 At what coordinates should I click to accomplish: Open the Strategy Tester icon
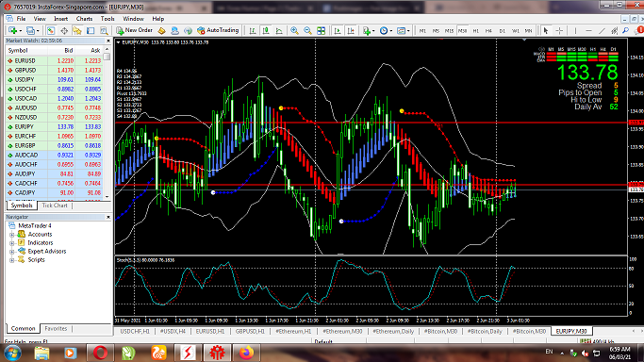click(104, 30)
